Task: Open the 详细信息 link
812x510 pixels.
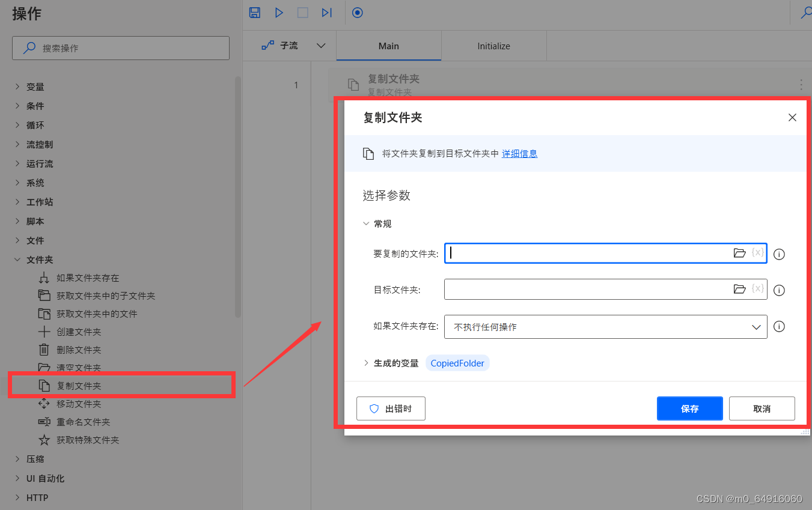Action: point(519,153)
